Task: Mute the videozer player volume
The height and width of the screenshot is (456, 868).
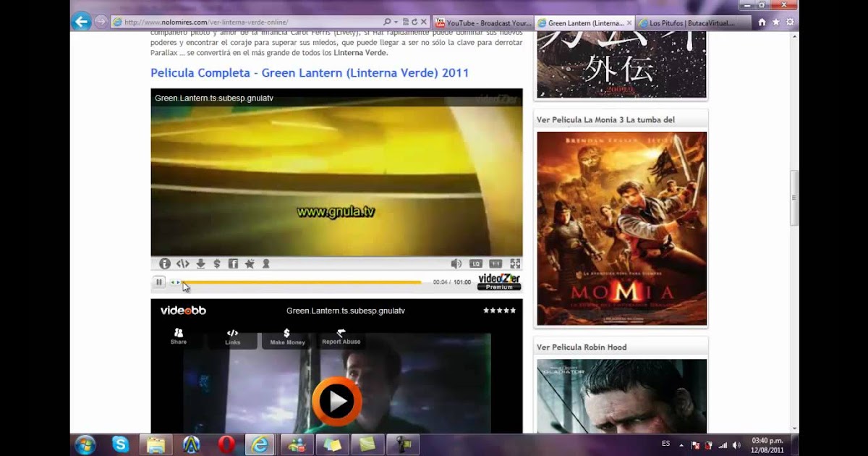Action: point(456,264)
